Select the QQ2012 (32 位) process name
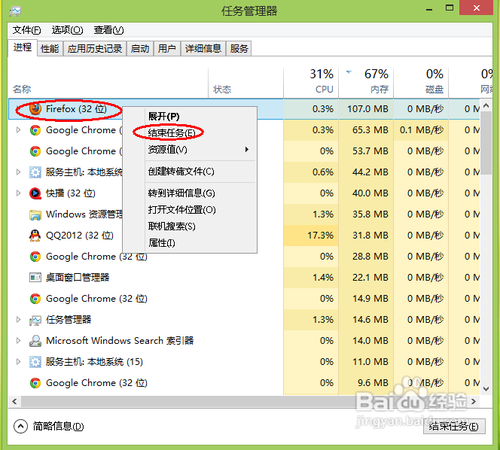Viewport: 500px width, 450px height. (80, 236)
